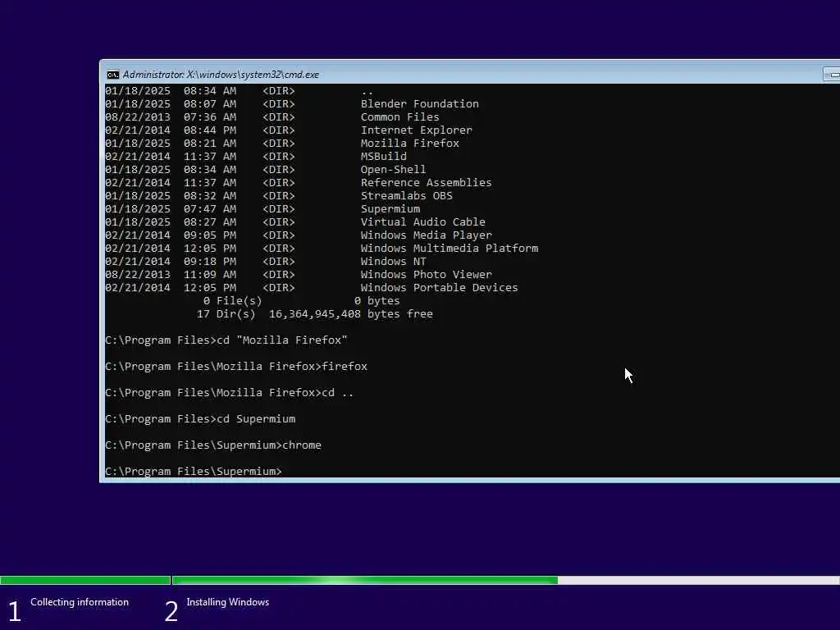Click the Mozilla Firefox directory listing entry
Viewport: 840px width, 630px height.
tap(410, 143)
